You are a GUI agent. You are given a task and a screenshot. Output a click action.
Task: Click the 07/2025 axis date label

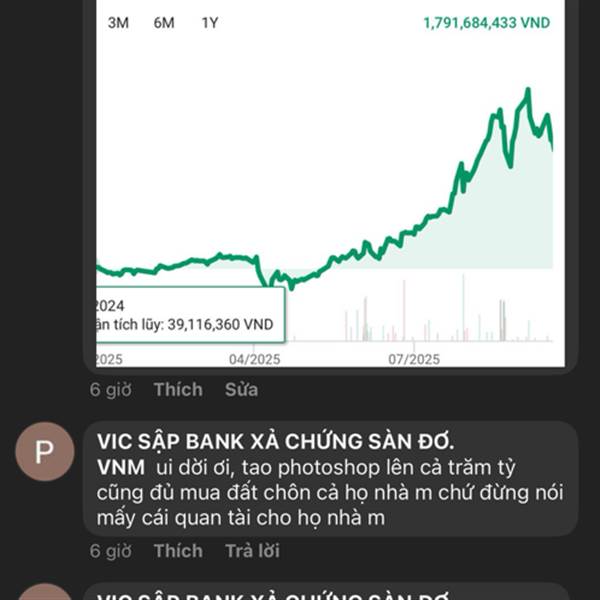[413, 359]
